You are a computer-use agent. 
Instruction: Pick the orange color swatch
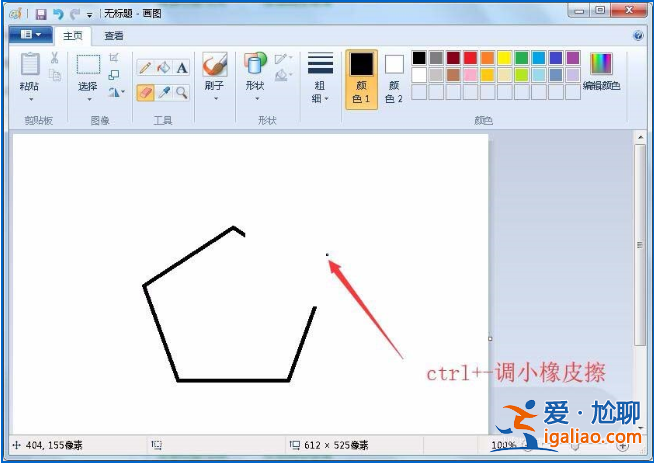pyautogui.click(x=488, y=58)
